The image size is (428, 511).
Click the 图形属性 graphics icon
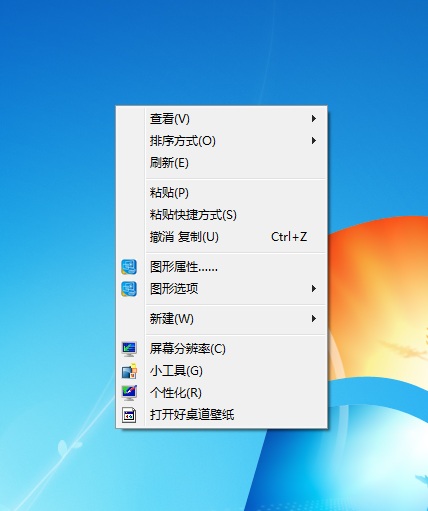click(x=129, y=267)
